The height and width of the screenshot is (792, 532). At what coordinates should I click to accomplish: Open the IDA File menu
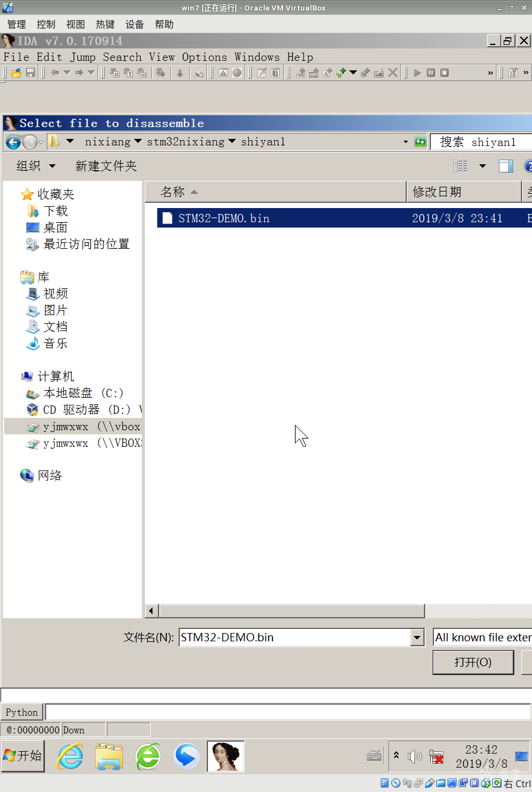(x=16, y=57)
